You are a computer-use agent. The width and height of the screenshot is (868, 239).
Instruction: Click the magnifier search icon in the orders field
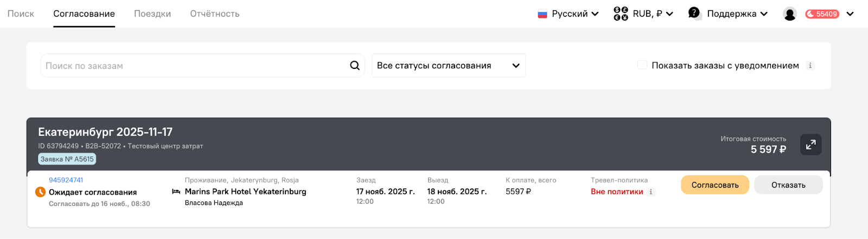click(x=355, y=66)
